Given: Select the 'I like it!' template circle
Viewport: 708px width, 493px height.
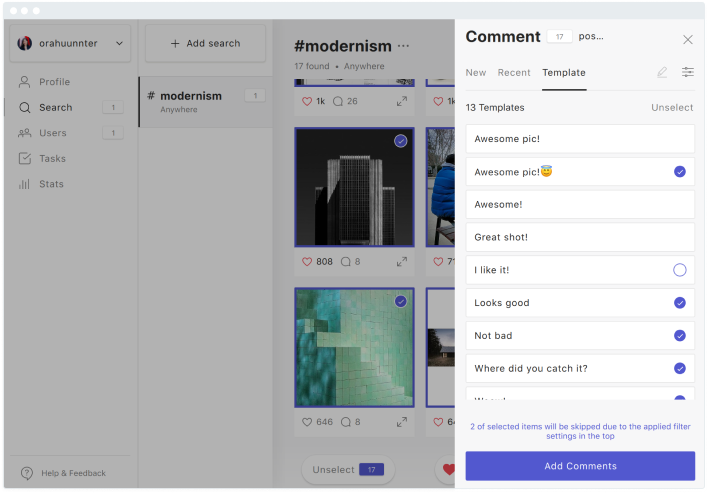Looking at the screenshot, I should click(x=680, y=270).
